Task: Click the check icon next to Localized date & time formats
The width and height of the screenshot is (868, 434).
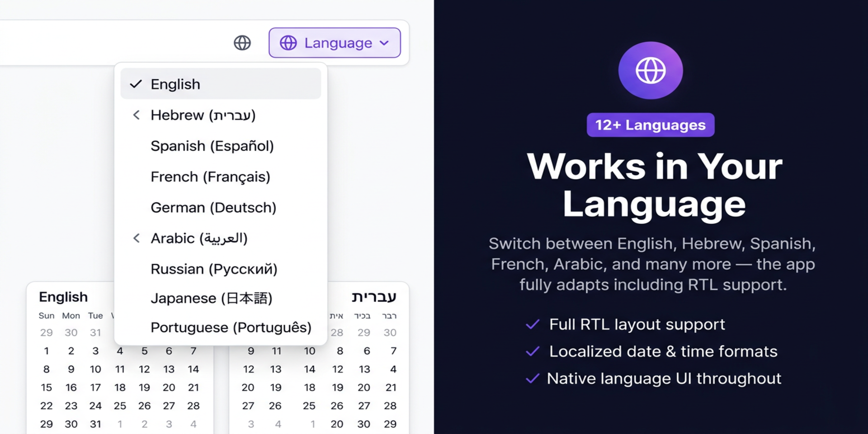Action: (533, 351)
